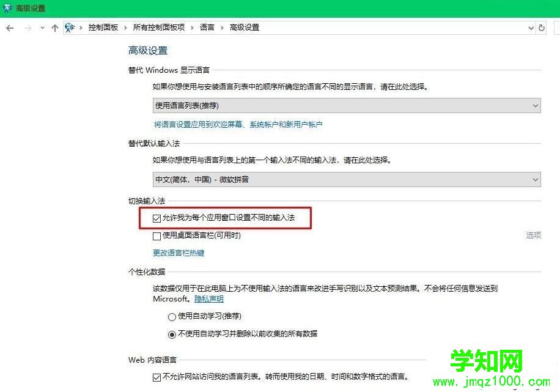The height and width of the screenshot is (392, 560).
Task: Open the 隐私声明 link
Action: pyautogui.click(x=208, y=299)
